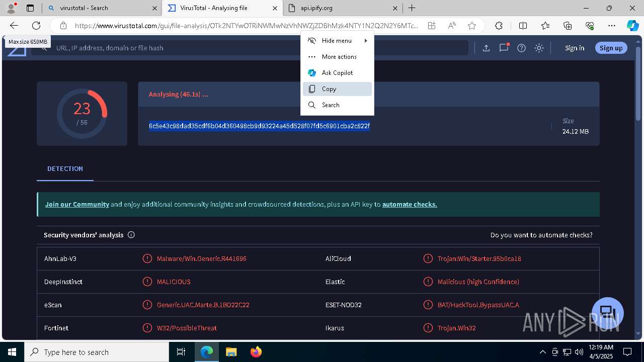
Task: Open the VirusTotal help icon
Action: (521, 48)
